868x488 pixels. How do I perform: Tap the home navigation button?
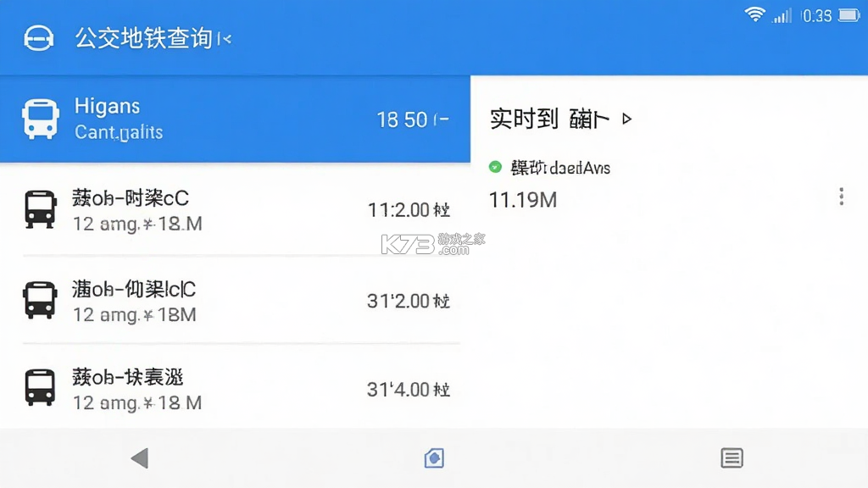click(434, 458)
